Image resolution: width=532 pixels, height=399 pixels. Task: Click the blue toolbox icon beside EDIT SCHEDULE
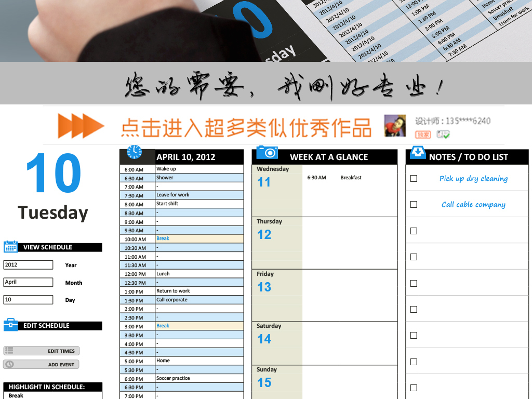10,326
